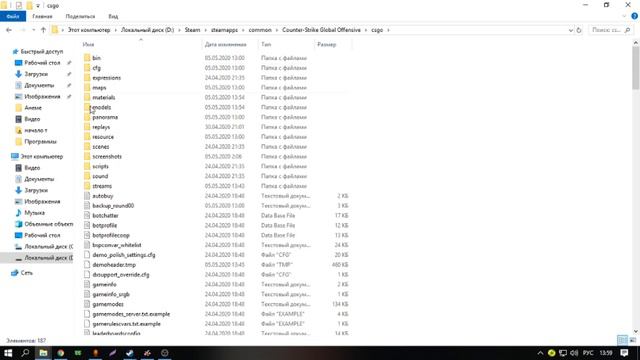Select the sound folder icon
This screenshot has height=360, width=640.
point(87,176)
